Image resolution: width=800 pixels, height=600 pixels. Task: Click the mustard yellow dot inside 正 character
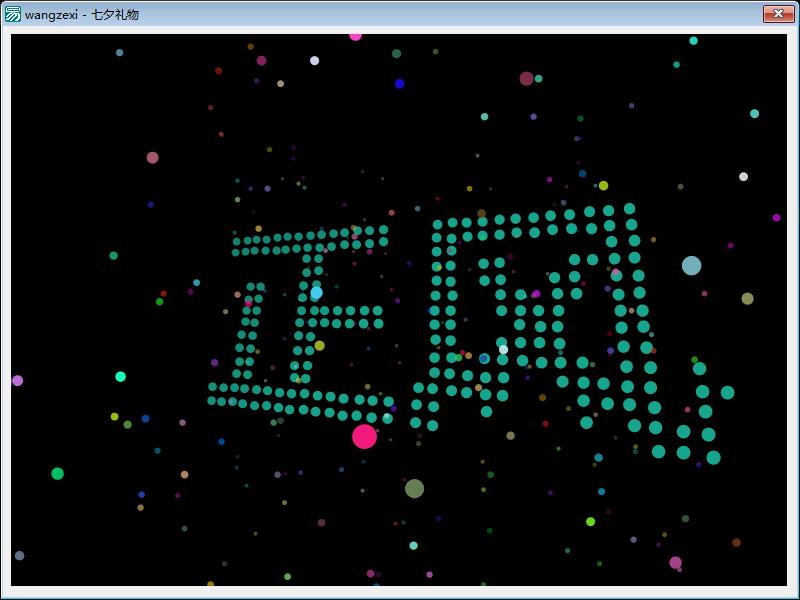319,346
